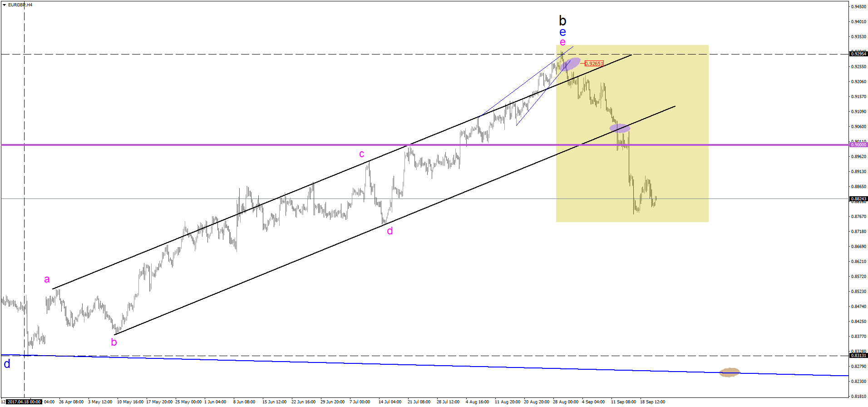Click the 0.85230 price scale value
868x407 pixels.
coord(858,291)
